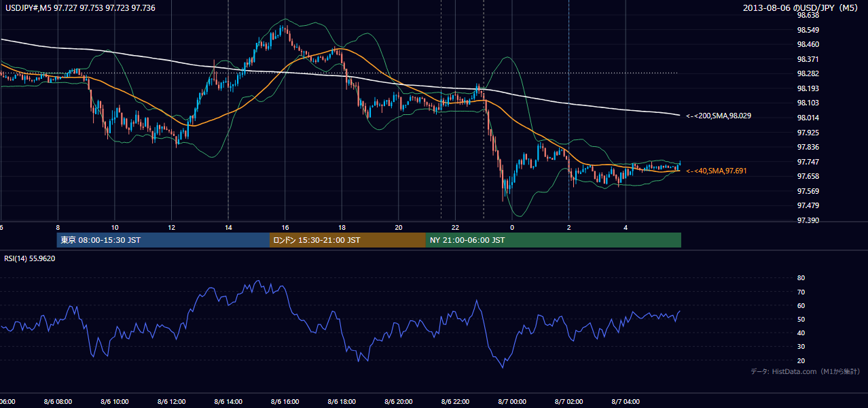
Task: Click RSI scale value 60
Action: [x=801, y=305]
